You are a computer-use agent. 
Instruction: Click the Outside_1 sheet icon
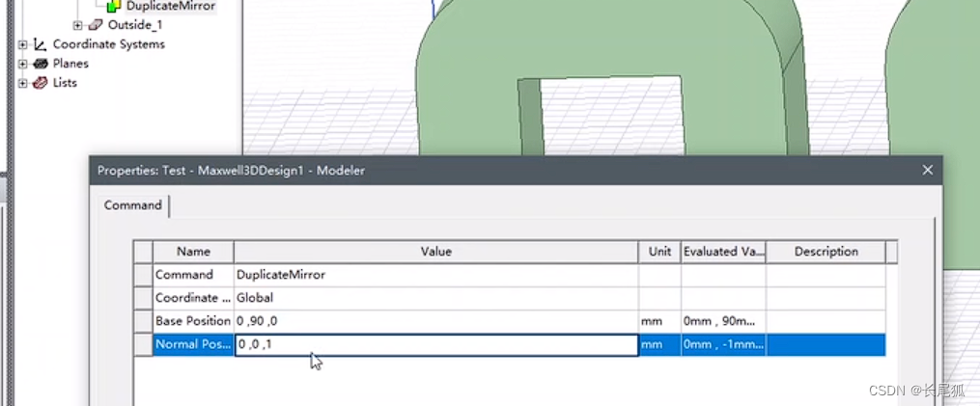[97, 25]
